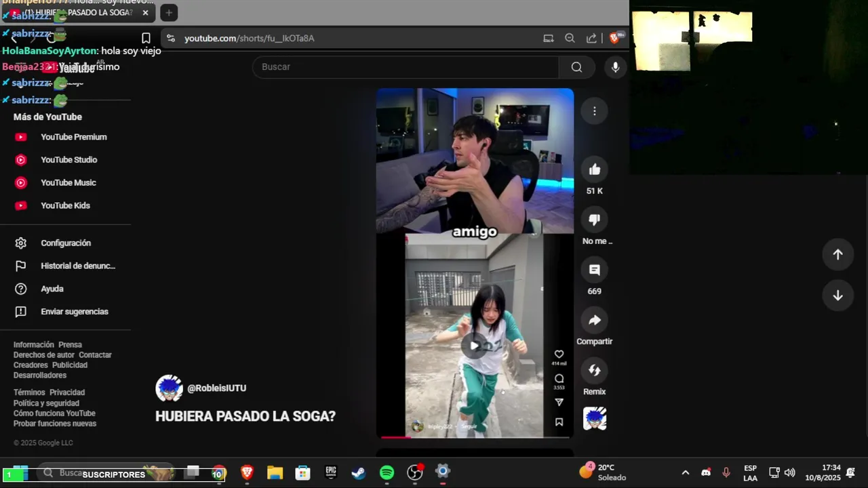This screenshot has width=868, height=488.
Task: Share the short via Compartir
Action: pos(595,320)
